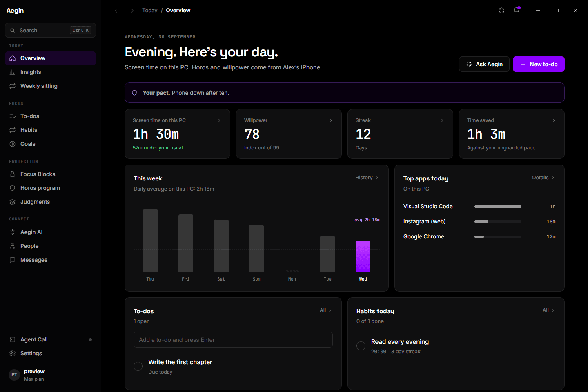Select the purple Wed bar in chart
Viewport: 588px width, 392px height.
coord(363,256)
